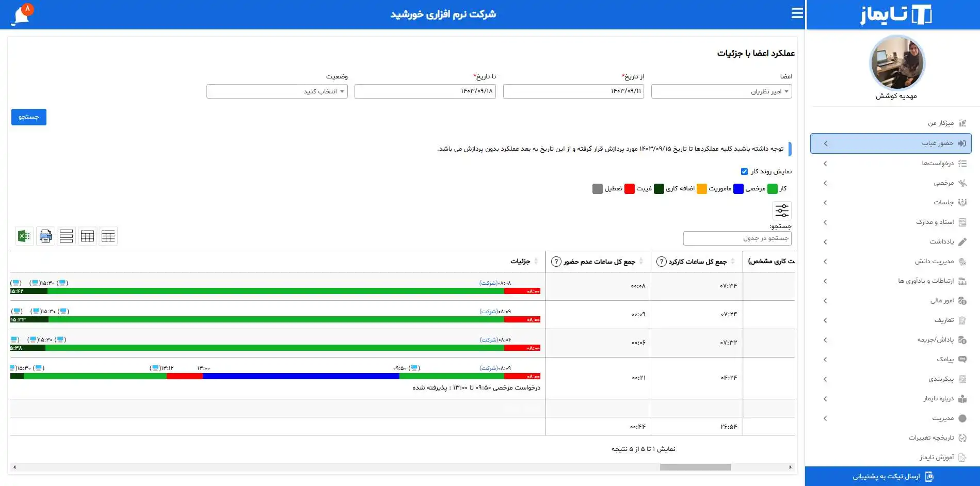The image size is (980, 486).
Task: Open the اعضا member dropdown
Action: (721, 91)
